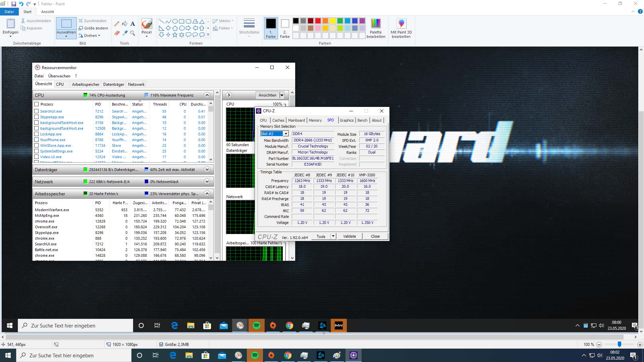The image size is (644, 362).
Task: Pick the Color picker eyedropper tool
Action: click(x=125, y=33)
